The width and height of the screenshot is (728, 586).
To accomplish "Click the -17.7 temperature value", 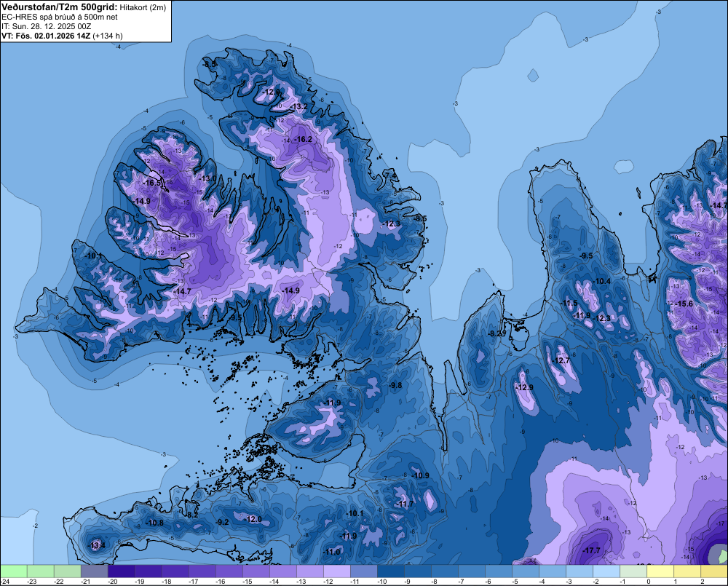I will (591, 550).
